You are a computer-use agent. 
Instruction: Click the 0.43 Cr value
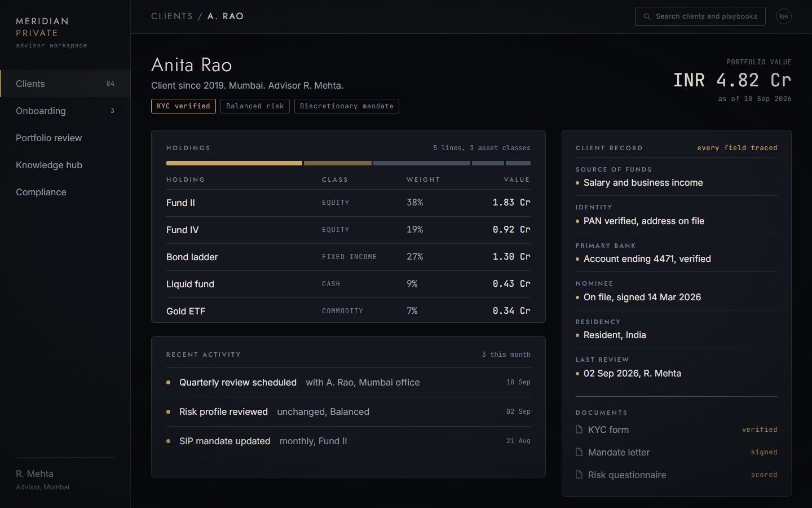511,284
